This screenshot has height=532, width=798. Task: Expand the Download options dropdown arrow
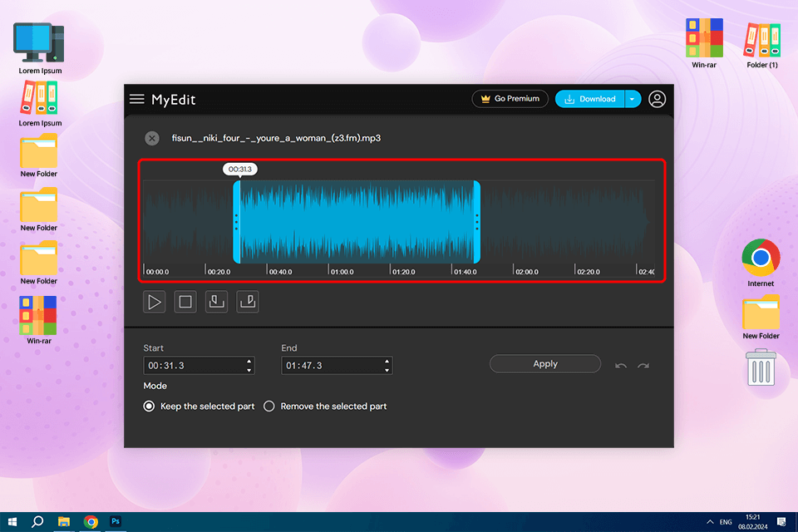(632, 99)
